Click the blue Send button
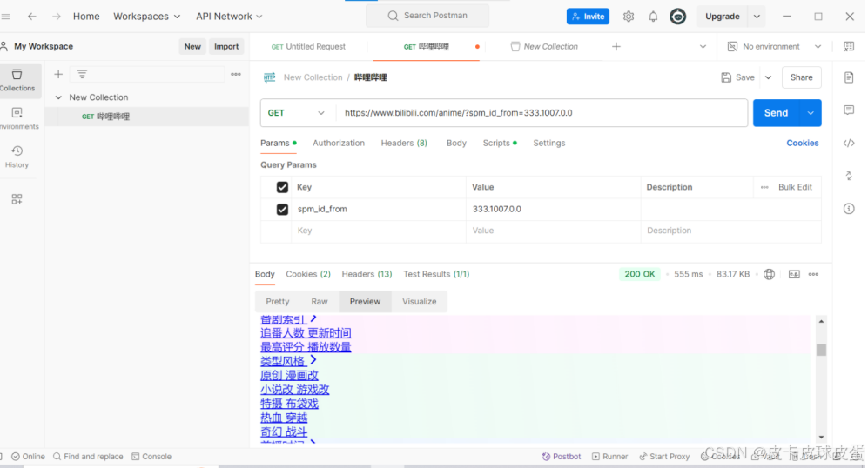 pos(776,113)
